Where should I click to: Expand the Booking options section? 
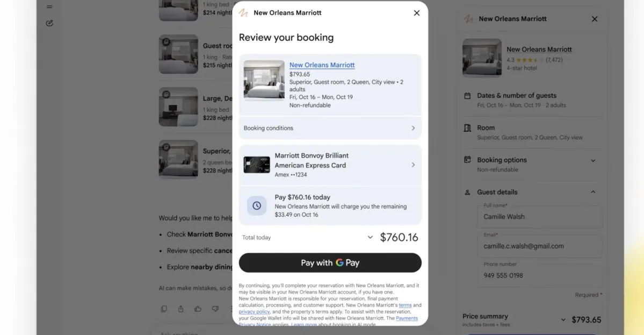point(593,161)
